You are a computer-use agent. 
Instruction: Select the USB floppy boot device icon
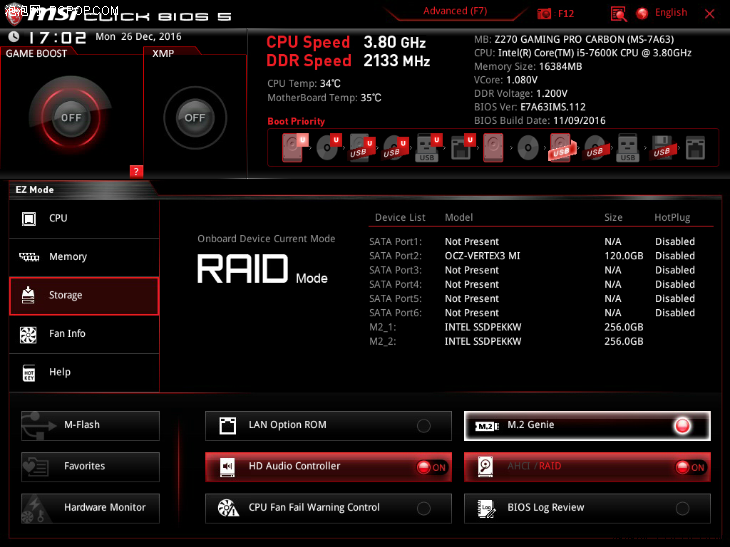(x=662, y=148)
